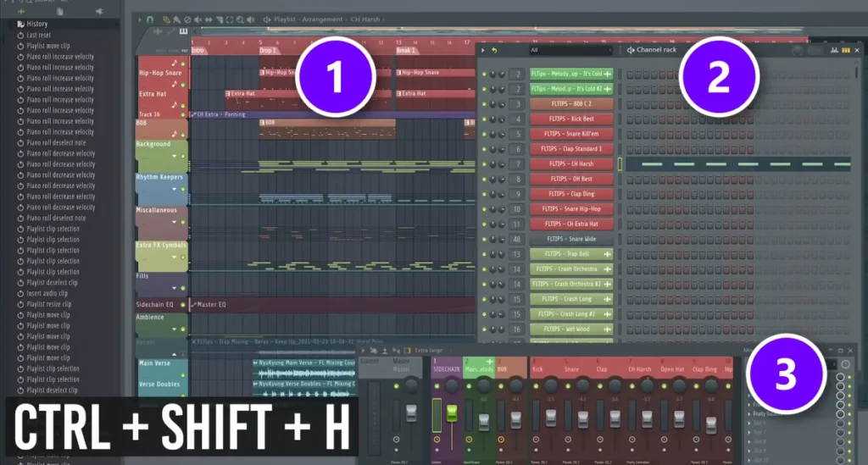The width and height of the screenshot is (868, 465).
Task: Open the graph editor icon in Channel rack
Action: 834,50
